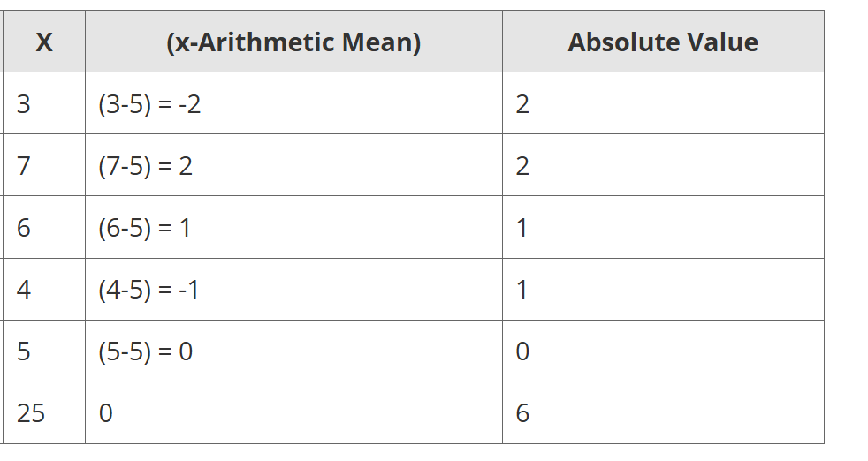Click the absolute value total cell showing 6

click(x=522, y=413)
